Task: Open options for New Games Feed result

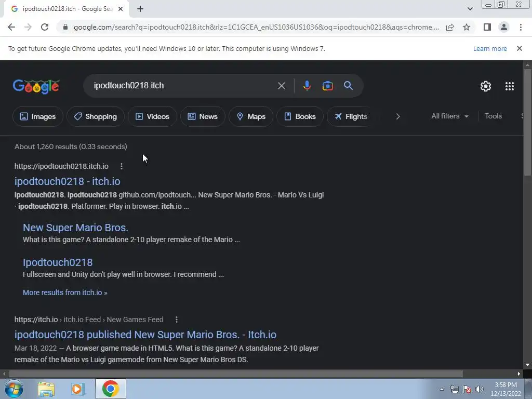Action: [177, 320]
